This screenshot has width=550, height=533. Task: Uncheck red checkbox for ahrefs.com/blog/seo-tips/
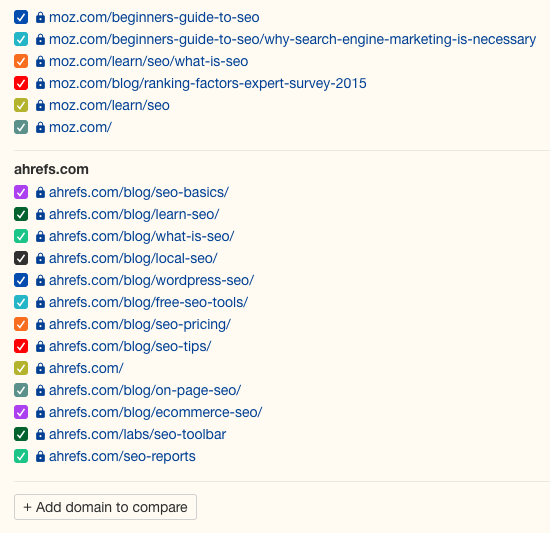click(21, 346)
